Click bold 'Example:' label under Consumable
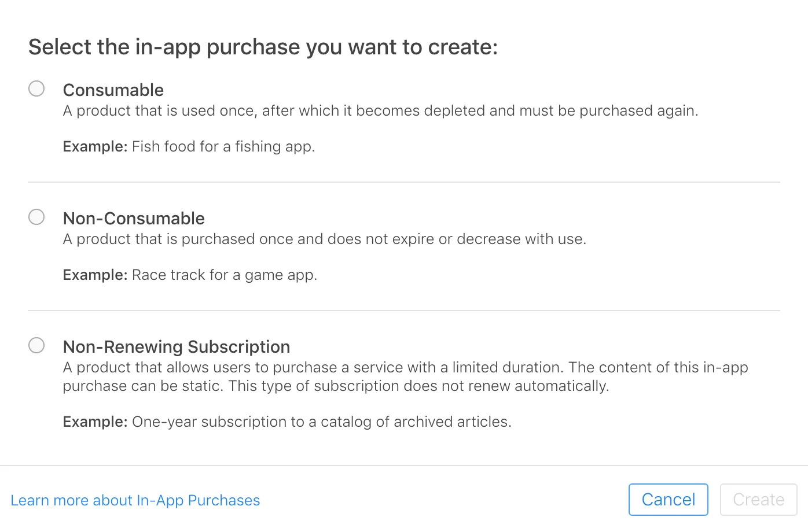 (x=94, y=147)
